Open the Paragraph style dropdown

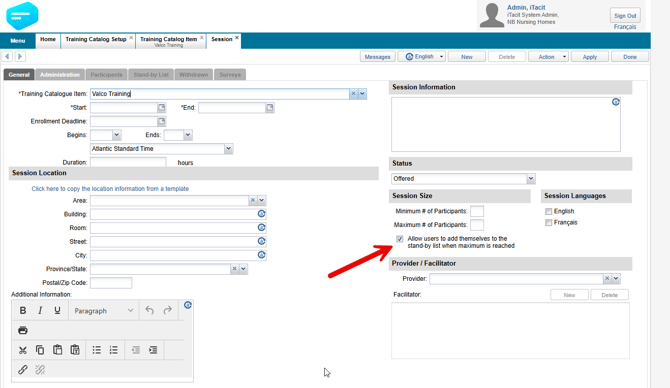click(x=104, y=311)
